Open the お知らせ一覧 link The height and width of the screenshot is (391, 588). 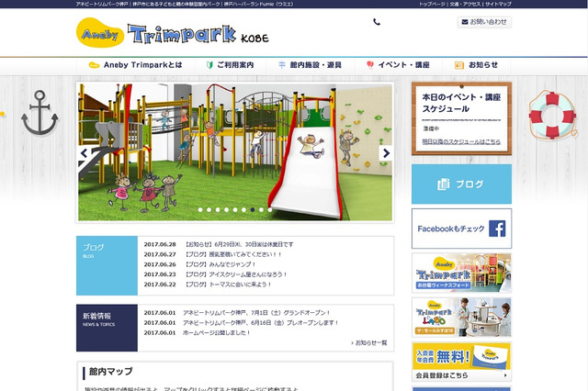coord(369,342)
